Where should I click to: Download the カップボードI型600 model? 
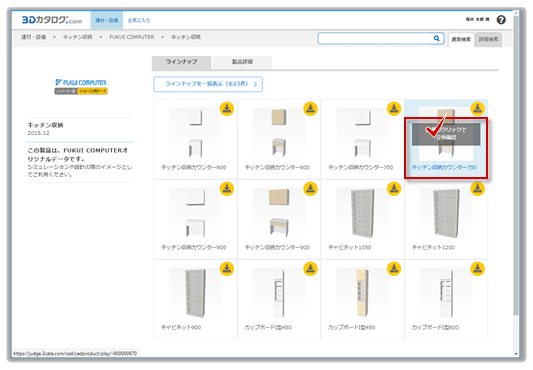point(478,269)
